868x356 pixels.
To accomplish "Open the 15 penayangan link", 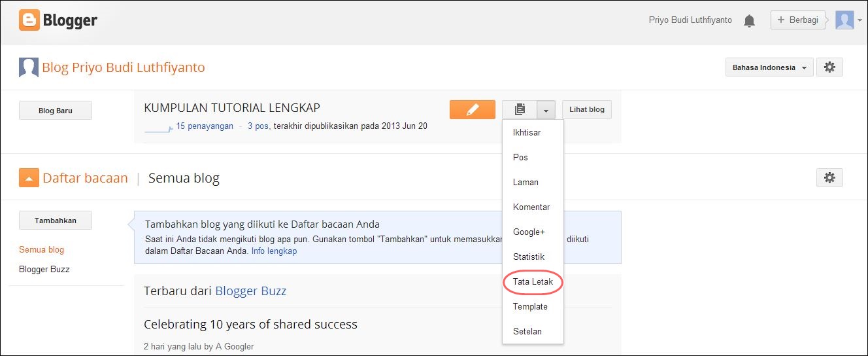I will [205, 126].
